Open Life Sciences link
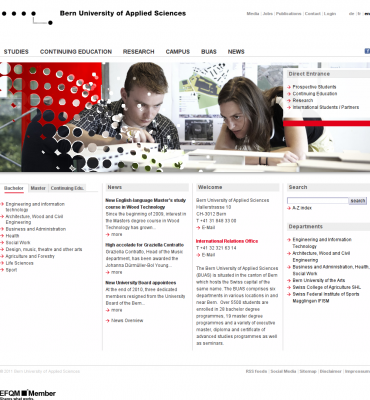The width and height of the screenshot is (370, 400). [19, 263]
